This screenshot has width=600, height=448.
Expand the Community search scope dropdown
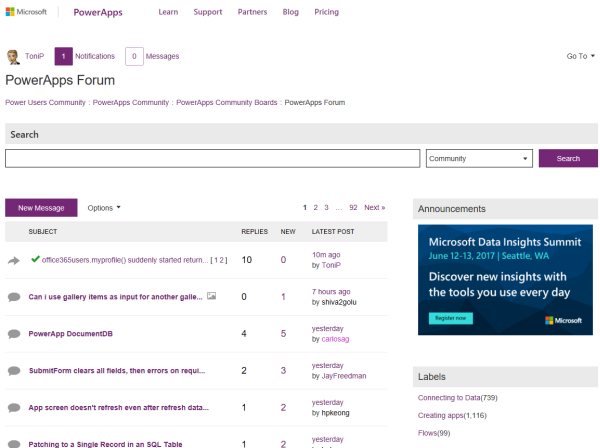point(478,158)
